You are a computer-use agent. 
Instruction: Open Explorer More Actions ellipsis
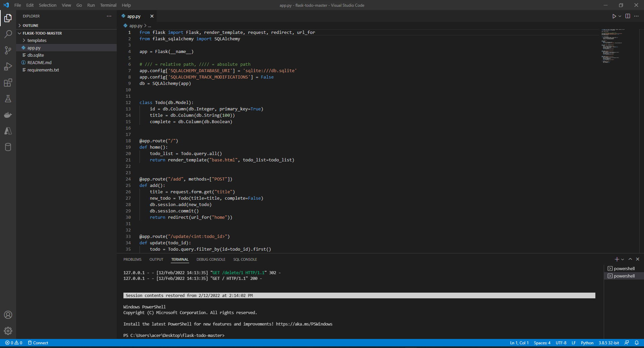[109, 16]
